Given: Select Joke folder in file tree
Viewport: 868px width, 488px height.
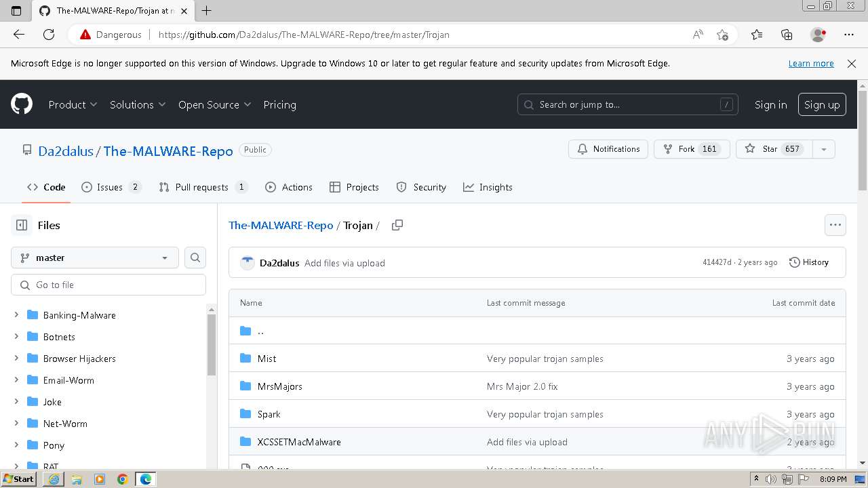Looking at the screenshot, I should click(52, 401).
